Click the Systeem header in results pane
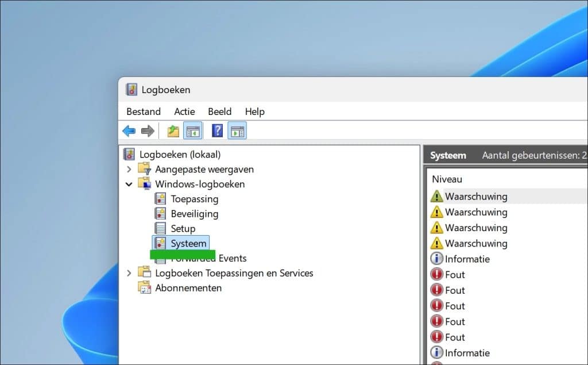Screen dimensions: 588x365 click(448, 155)
